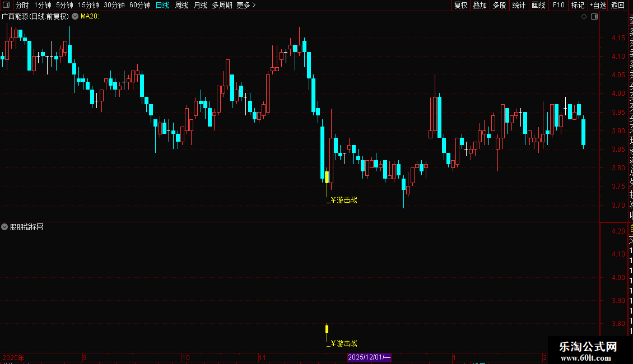This screenshot has width=633, height=364.
Task: Click the 广西能源 stock title
Action: [x=35, y=17]
